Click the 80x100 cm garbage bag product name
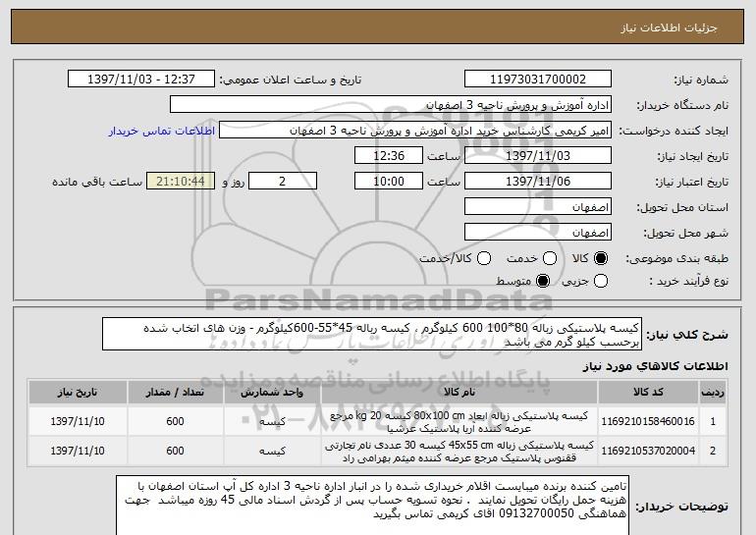This screenshot has width=756, height=535. pyautogui.click(x=459, y=422)
